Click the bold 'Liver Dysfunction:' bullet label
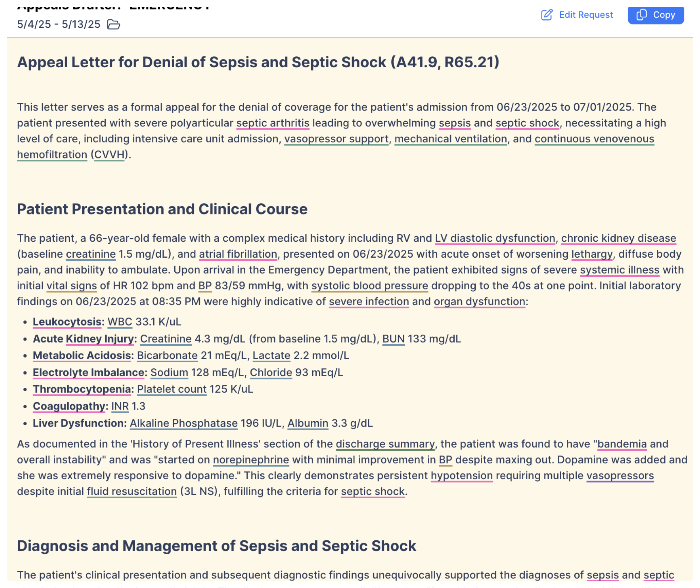The image size is (700, 588). point(80,423)
